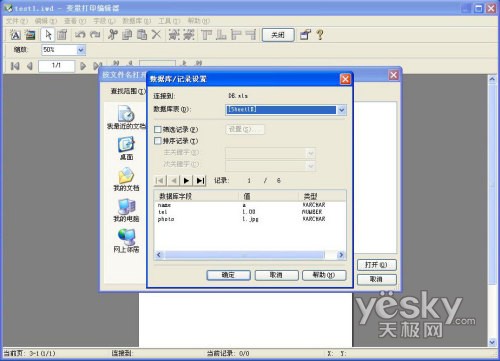Click the align bottom edges icon

pyautogui.click(x=221, y=35)
